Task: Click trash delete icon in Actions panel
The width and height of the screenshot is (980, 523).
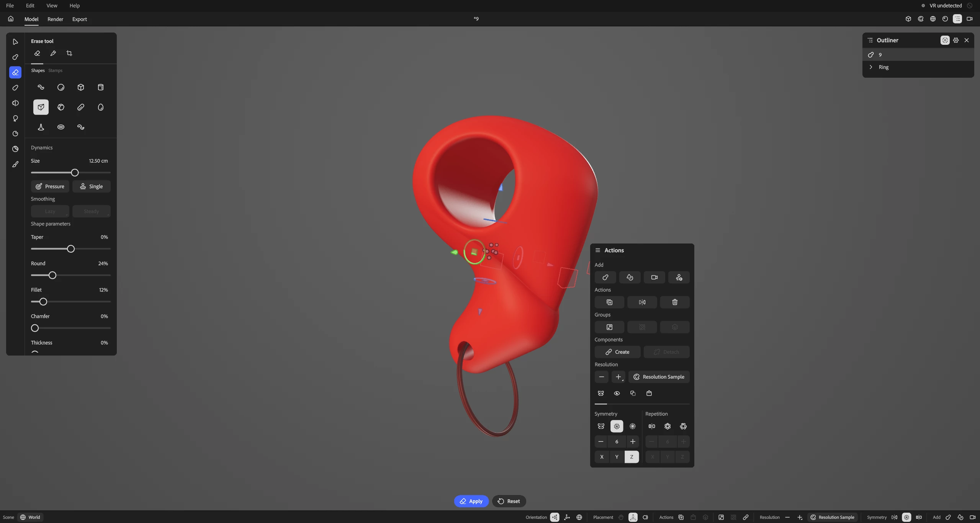Action: tap(674, 302)
